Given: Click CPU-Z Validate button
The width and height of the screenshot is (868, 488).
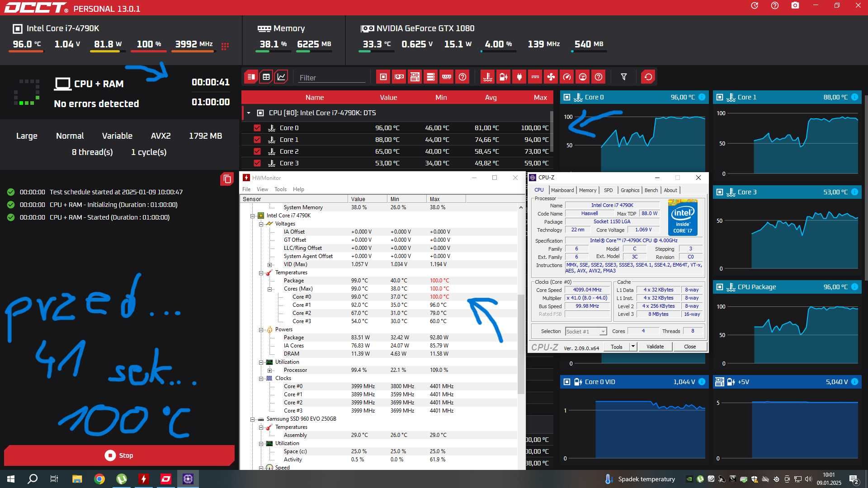Looking at the screenshot, I should click(x=655, y=347).
